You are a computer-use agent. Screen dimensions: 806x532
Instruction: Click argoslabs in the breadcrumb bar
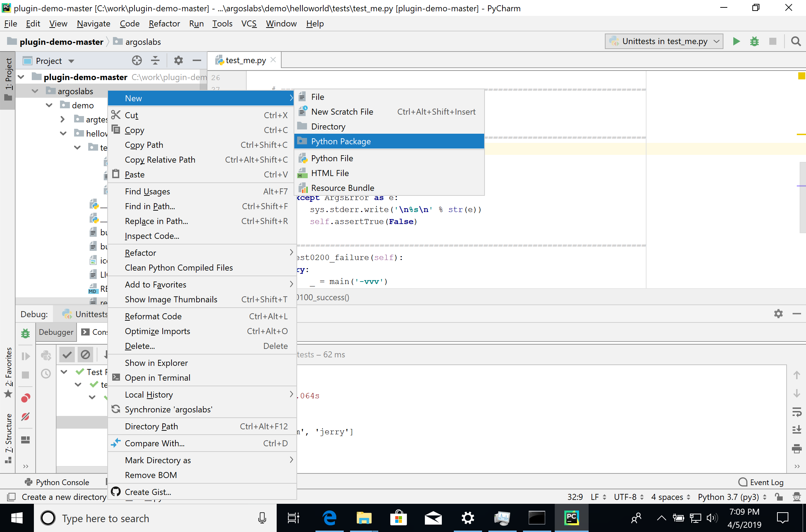pos(137,42)
